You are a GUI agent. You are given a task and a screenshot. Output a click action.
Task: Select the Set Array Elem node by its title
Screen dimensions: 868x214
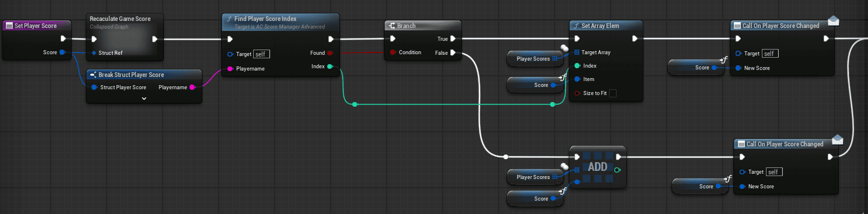(600, 26)
